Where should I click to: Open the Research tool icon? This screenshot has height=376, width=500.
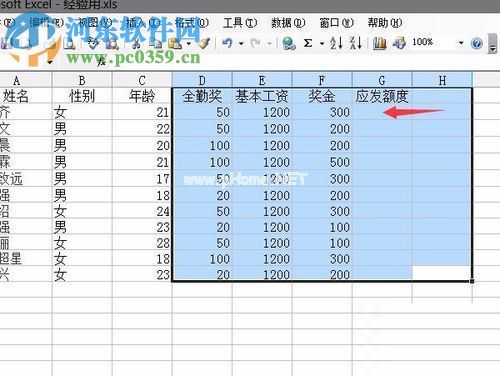(x=113, y=43)
